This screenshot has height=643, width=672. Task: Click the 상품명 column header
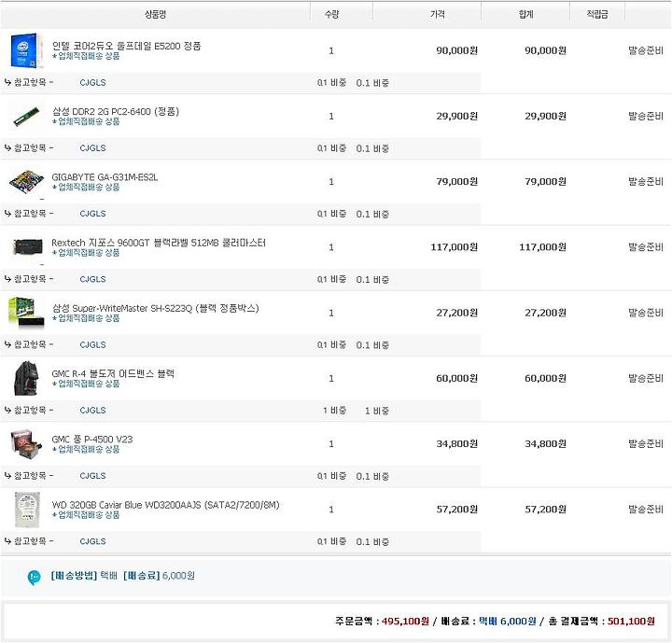click(x=155, y=15)
